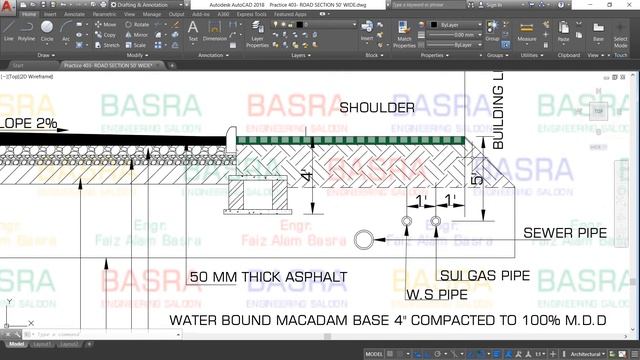The image size is (640, 360).
Task: Activate the Move command
Action: (x=105, y=24)
